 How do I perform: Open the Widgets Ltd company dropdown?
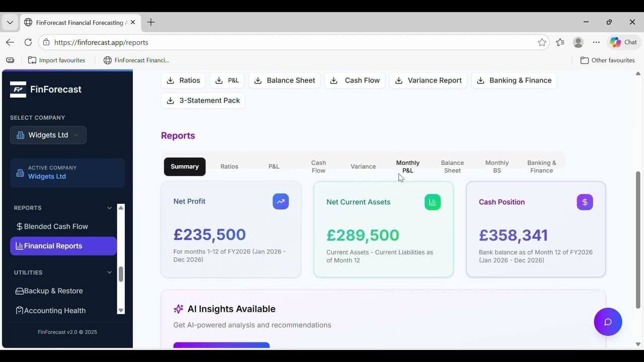pyautogui.click(x=48, y=135)
